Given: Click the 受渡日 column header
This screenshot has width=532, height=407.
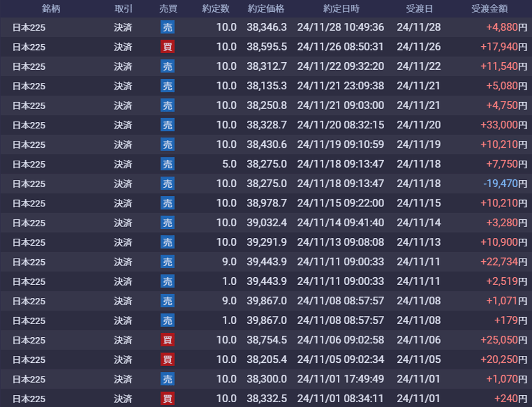Looking at the screenshot, I should click(x=419, y=9).
